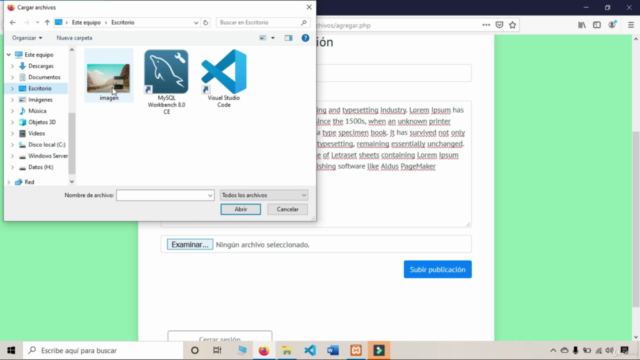Open Task View icon in taskbar
640x360 pixels.
point(217,350)
